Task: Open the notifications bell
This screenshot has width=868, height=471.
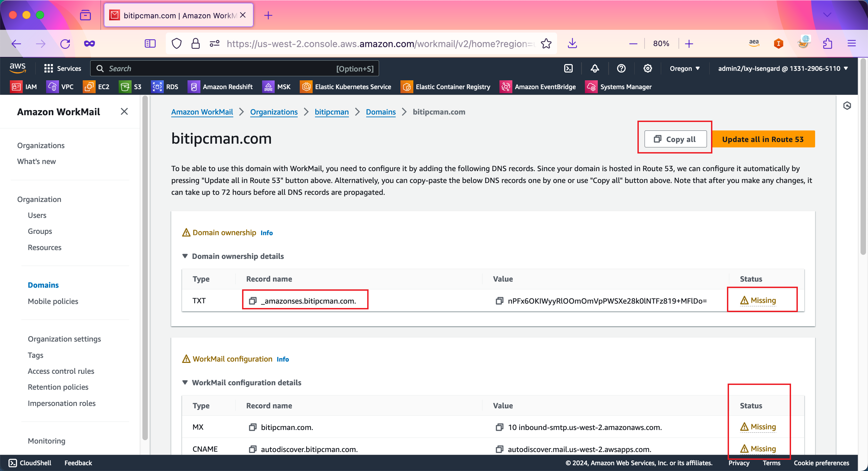Action: click(595, 68)
